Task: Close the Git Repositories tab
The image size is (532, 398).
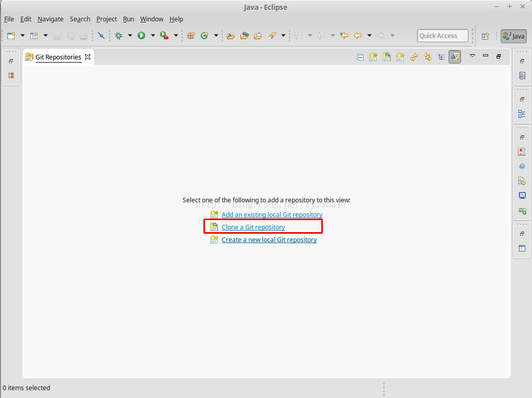Action: pos(88,57)
